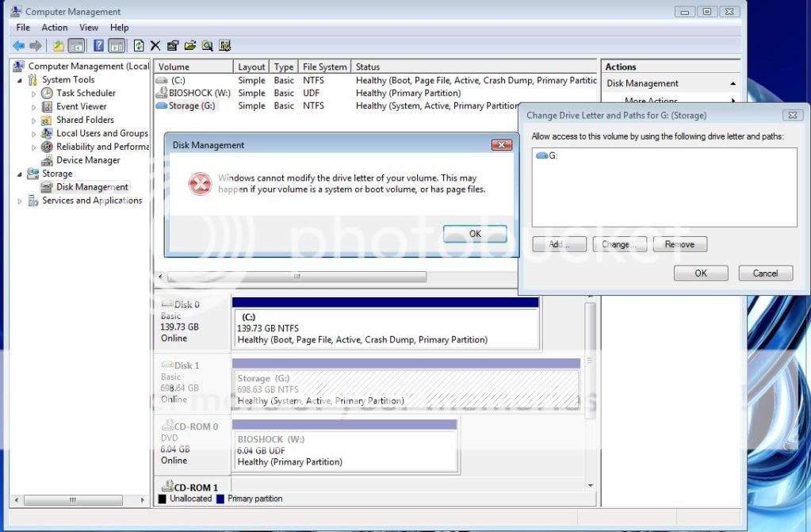Collapse the System Tools tree node
Viewport: 811px width, 532px height.
(x=21, y=80)
